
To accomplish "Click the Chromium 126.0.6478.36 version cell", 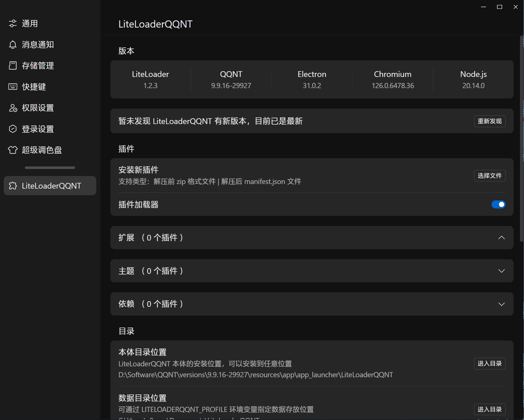I will [393, 80].
